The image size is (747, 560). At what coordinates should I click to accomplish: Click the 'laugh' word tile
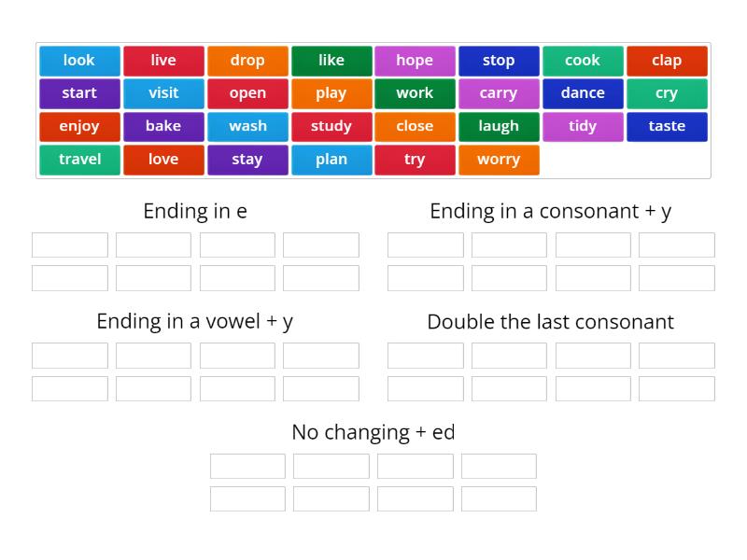click(x=499, y=126)
